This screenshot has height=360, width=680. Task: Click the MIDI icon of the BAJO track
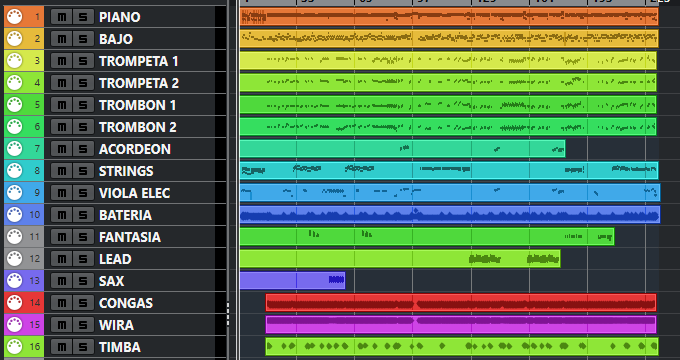click(14, 39)
